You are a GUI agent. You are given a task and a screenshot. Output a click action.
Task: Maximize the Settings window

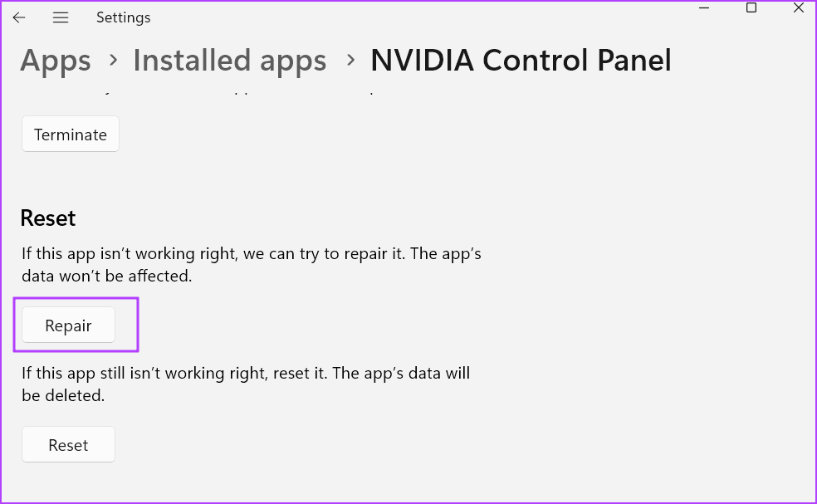click(x=751, y=7)
